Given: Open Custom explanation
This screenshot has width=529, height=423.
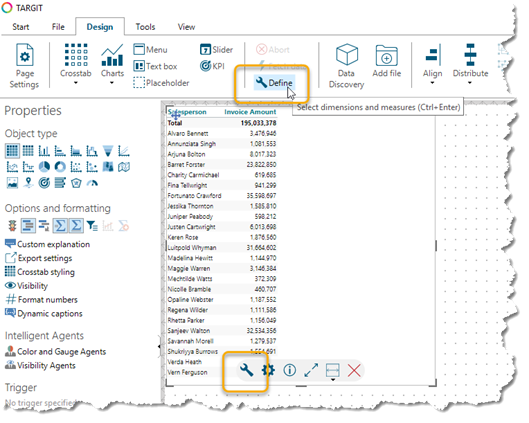Looking at the screenshot, I should [x=48, y=244].
